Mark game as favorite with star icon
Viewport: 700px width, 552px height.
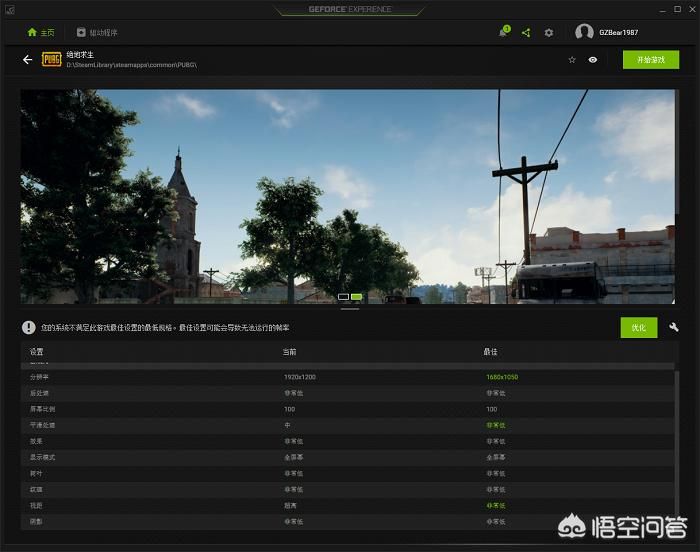click(x=572, y=60)
